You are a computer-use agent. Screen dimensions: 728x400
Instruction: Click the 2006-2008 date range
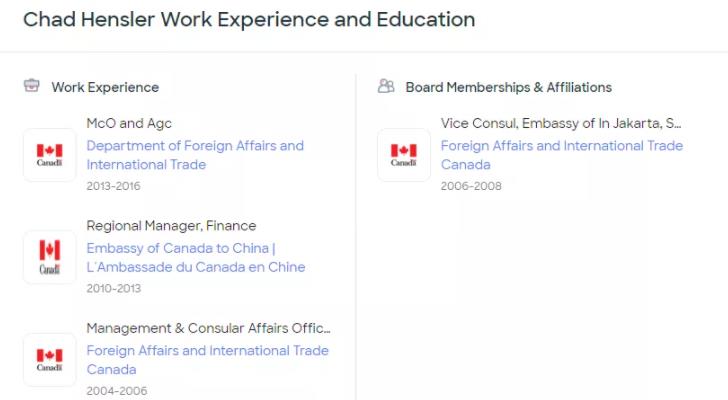pos(471,186)
